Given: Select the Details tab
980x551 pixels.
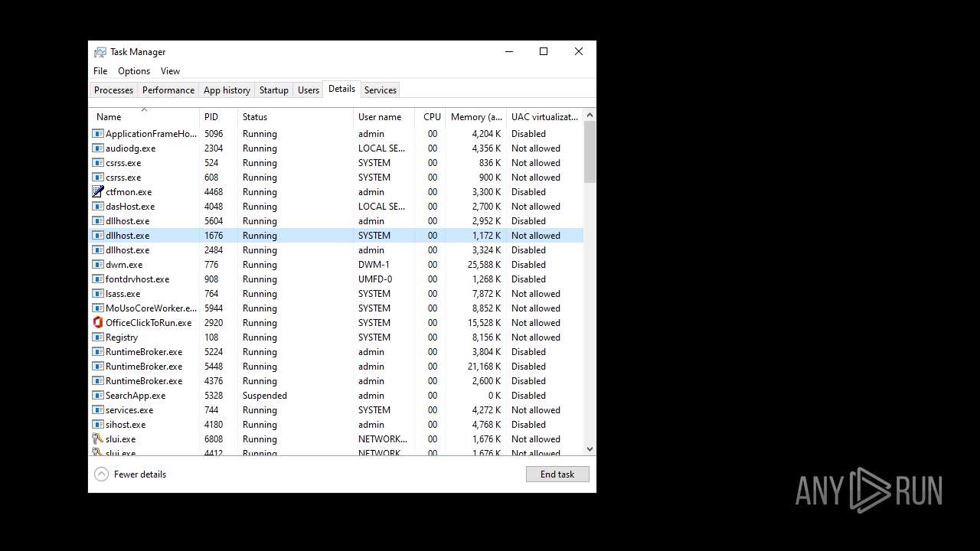Looking at the screenshot, I should pyautogui.click(x=341, y=89).
